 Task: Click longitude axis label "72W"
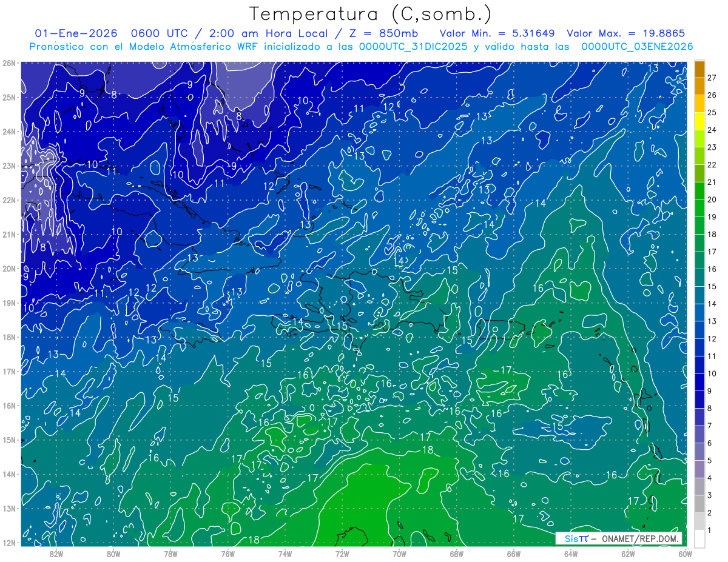tap(342, 554)
